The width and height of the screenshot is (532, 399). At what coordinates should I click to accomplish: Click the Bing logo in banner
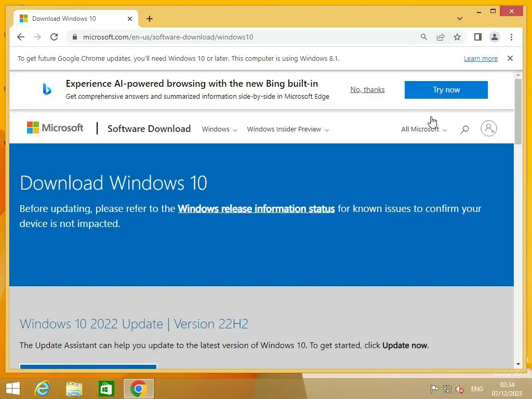pos(47,89)
